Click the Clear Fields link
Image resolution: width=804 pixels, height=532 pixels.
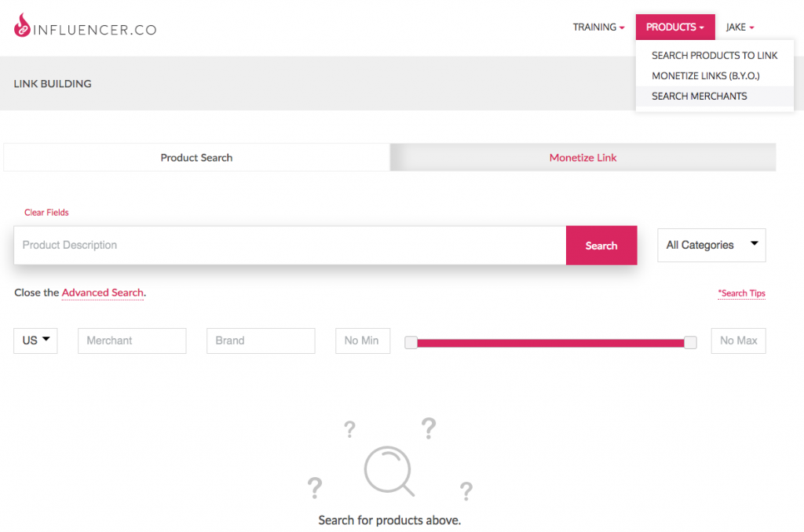(x=46, y=212)
